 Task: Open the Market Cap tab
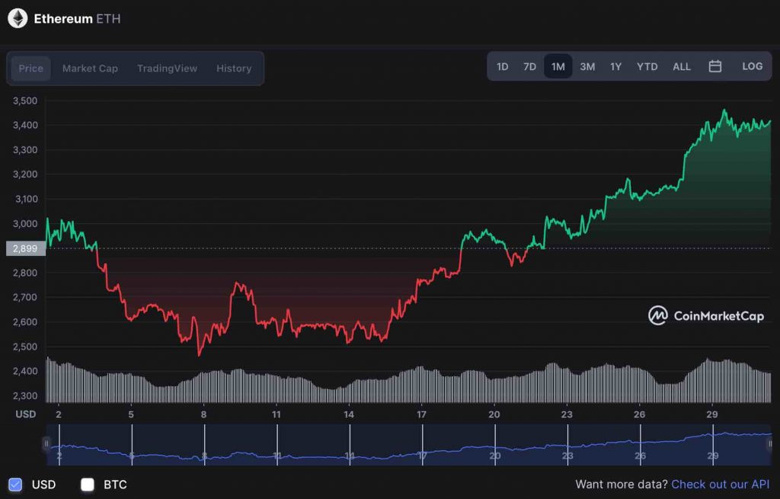click(90, 68)
